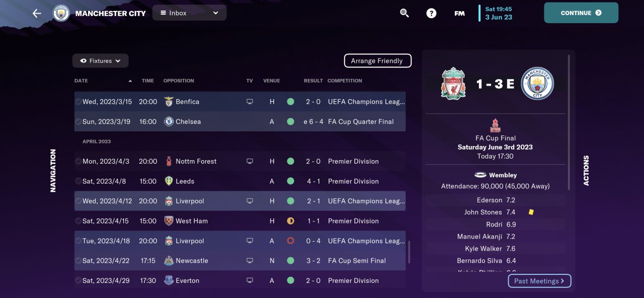Image resolution: width=644 pixels, height=298 pixels.
Task: Toggle the checkmark on Nottm Forest fixture
Action: pos(78,162)
